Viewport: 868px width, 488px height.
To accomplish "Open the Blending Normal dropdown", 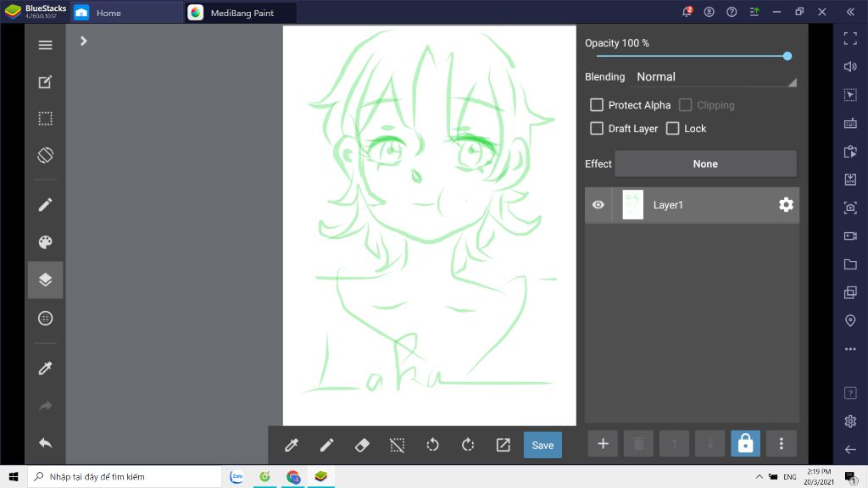I will (x=715, y=77).
